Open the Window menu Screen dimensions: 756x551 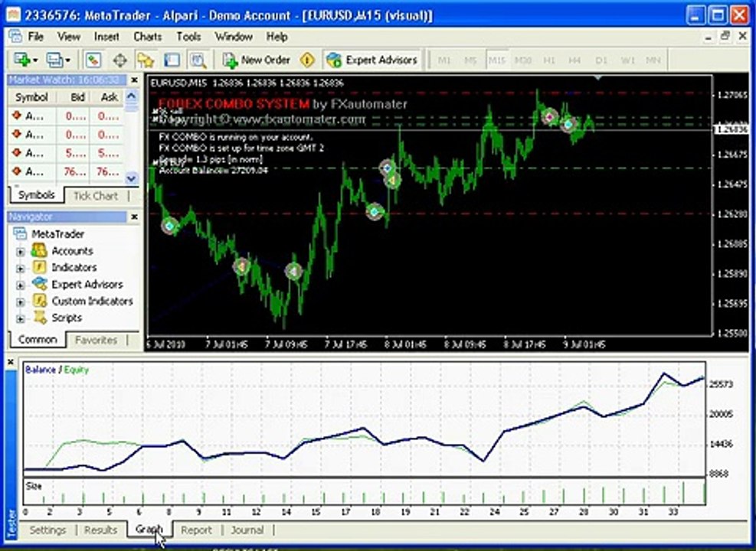point(234,37)
